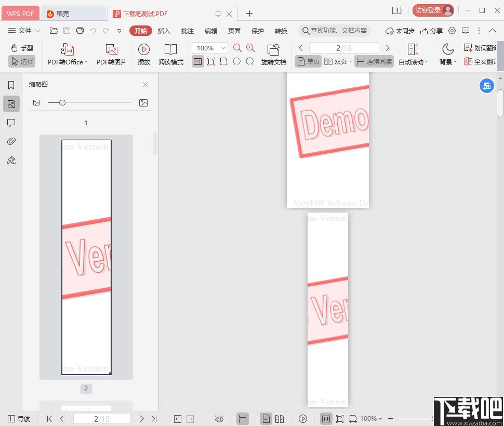Open the PDF to Office converter
Image resolution: width=504 pixels, height=426 pixels.
click(68, 55)
